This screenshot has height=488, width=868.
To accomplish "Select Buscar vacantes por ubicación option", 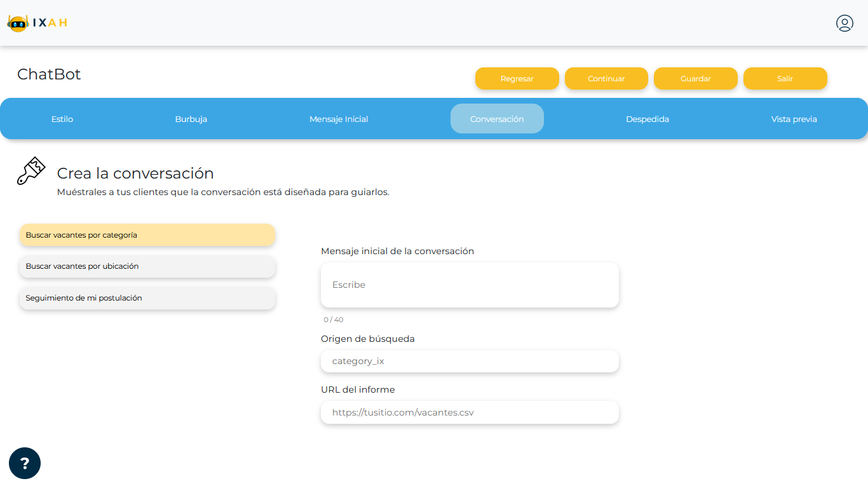I will pos(147,266).
